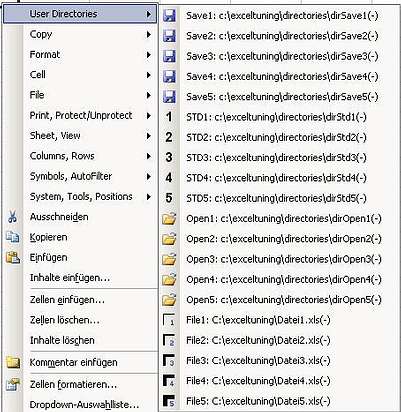This screenshot has width=401, height=412.
Task: Click the open folder icon beside Open1
Action: tap(169, 219)
